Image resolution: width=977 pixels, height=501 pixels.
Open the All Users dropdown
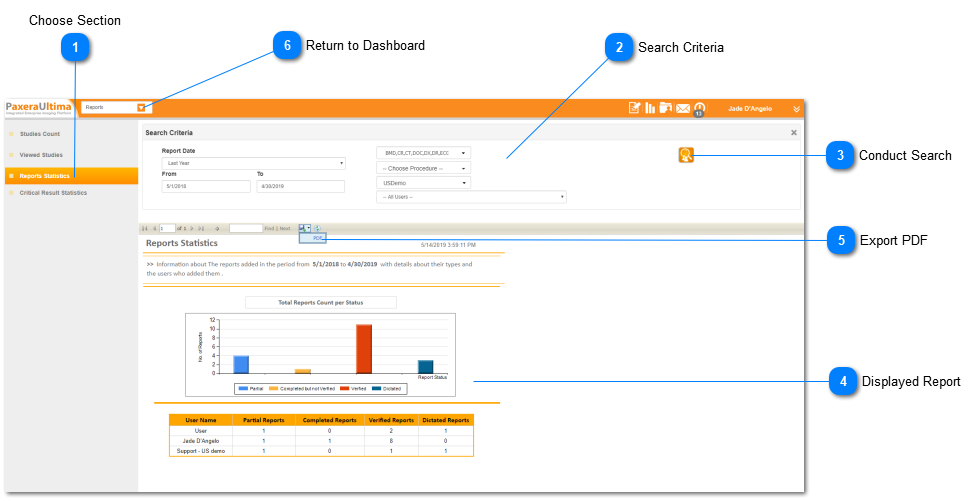[471, 197]
